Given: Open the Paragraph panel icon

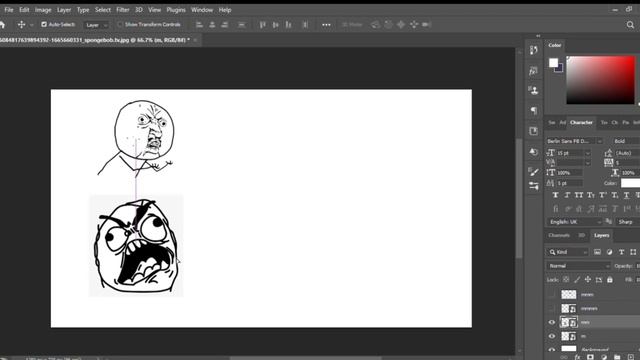Looking at the screenshot, I should pos(533,111).
